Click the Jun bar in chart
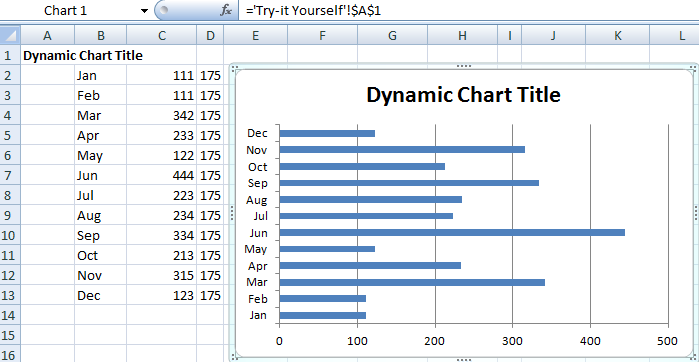Viewport: 699px width, 362px height. click(452, 232)
